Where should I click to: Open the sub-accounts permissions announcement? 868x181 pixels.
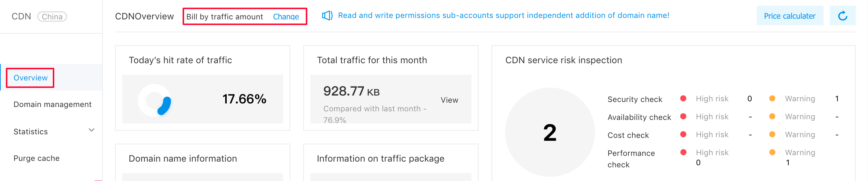pyautogui.click(x=504, y=15)
